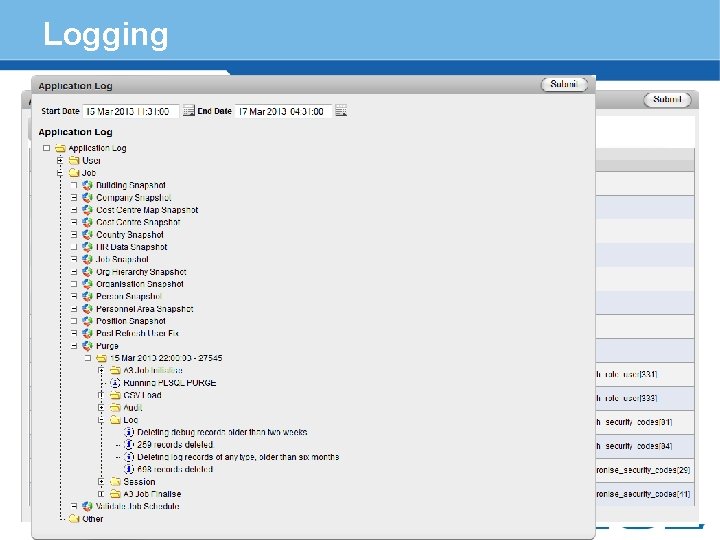The height and width of the screenshot is (540, 720).
Task: Click the Submit button in the background window
Action: pyautogui.click(x=667, y=100)
